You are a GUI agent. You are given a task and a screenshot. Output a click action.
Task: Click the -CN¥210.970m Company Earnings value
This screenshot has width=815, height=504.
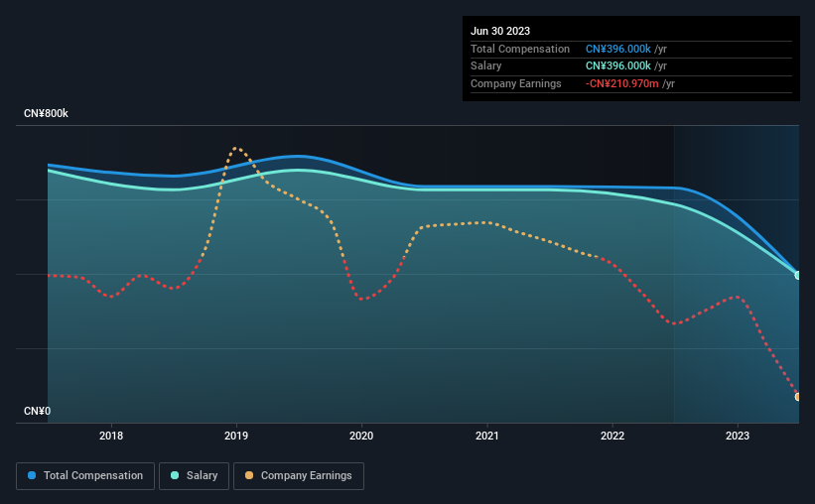621,83
